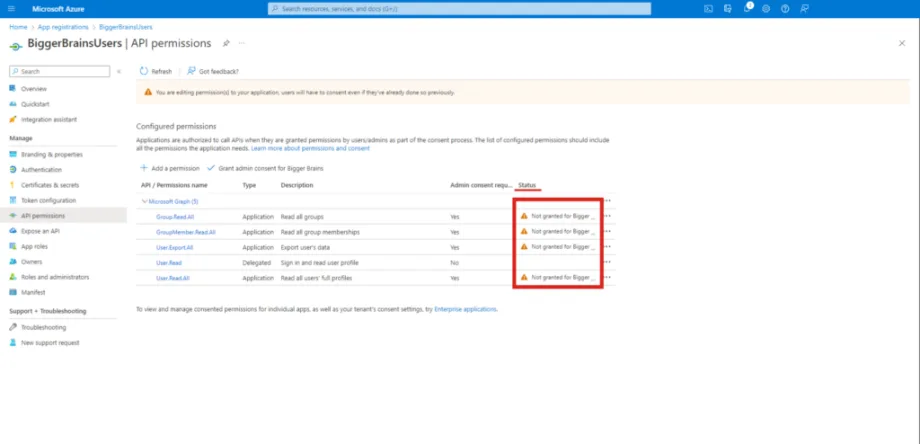Open the User.Read permission
This screenshot has width=920, height=444.
pos(168,263)
